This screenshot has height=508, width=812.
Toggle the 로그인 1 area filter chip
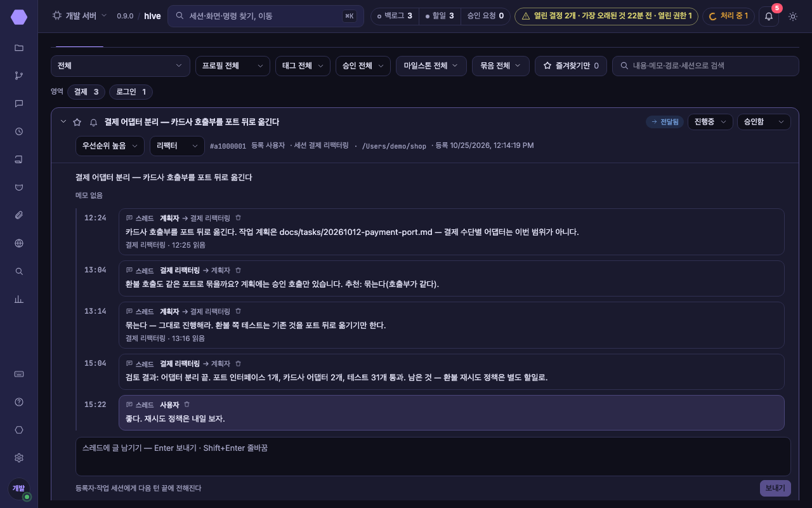click(131, 92)
